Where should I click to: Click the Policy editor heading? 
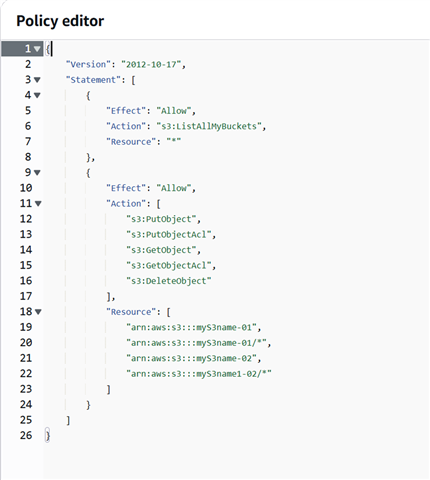pyautogui.click(x=60, y=21)
